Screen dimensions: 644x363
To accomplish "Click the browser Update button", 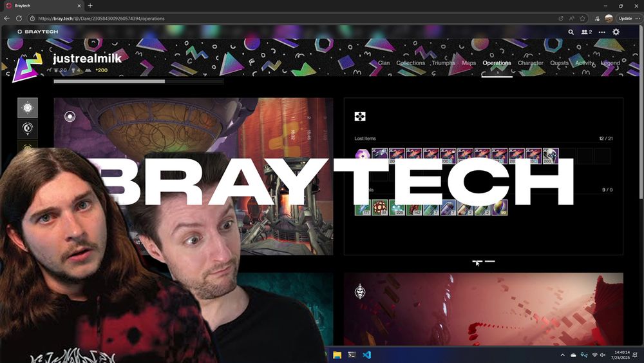I will (x=625, y=19).
